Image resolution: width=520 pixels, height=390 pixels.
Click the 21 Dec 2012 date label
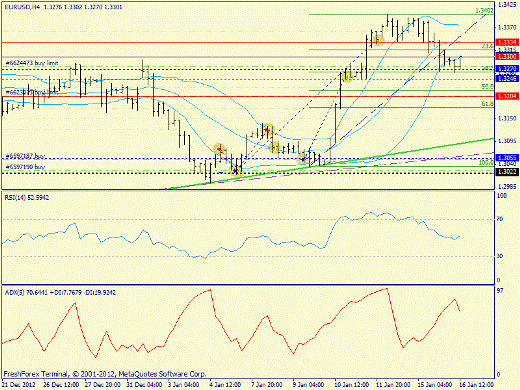[18, 384]
